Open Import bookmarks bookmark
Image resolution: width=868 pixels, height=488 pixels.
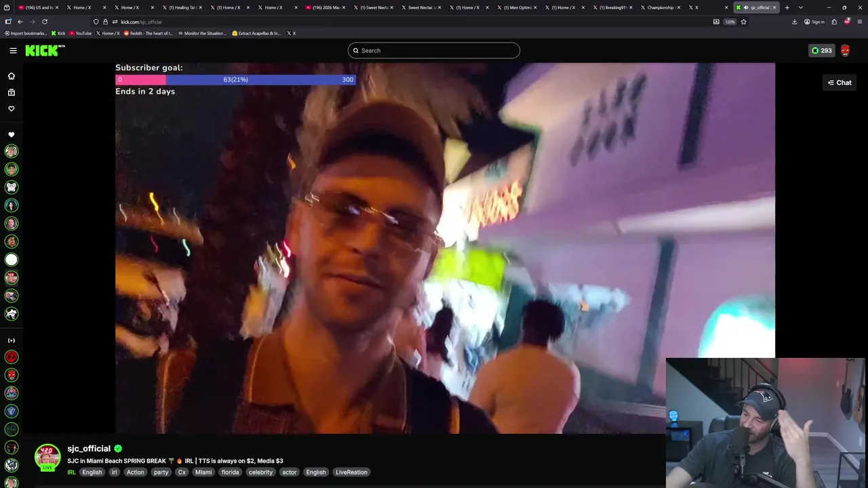pyautogui.click(x=26, y=33)
